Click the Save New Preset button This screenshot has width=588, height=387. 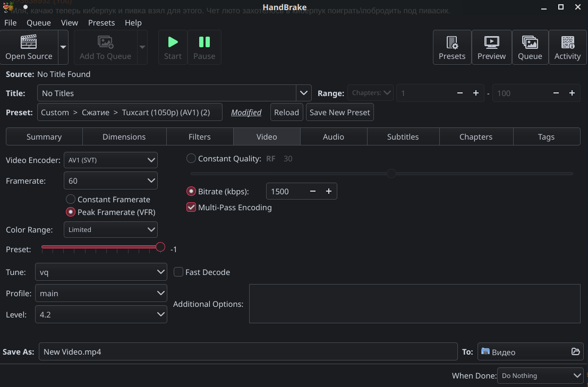(340, 113)
